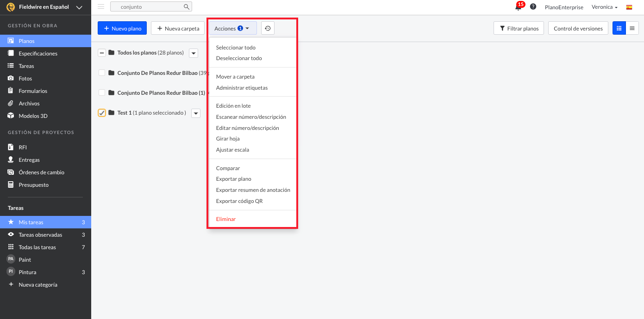Choose Exportar código QR
644x319 pixels.
pyautogui.click(x=239, y=201)
